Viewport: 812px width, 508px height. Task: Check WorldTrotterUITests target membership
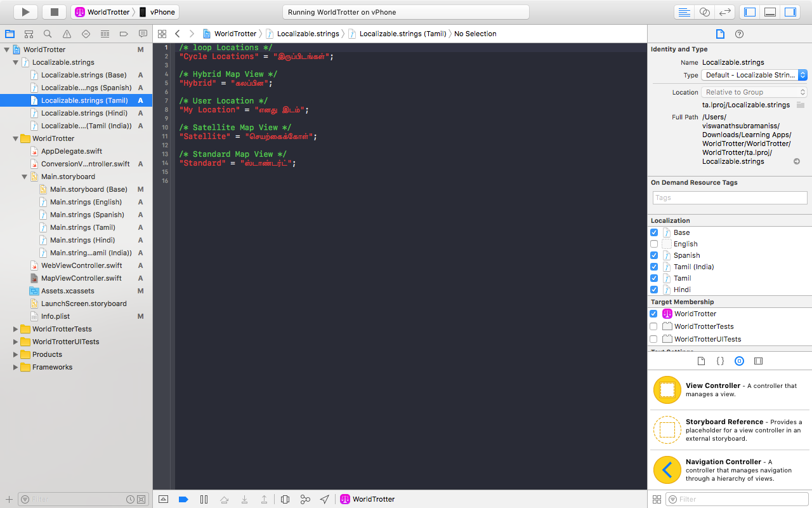pos(654,339)
